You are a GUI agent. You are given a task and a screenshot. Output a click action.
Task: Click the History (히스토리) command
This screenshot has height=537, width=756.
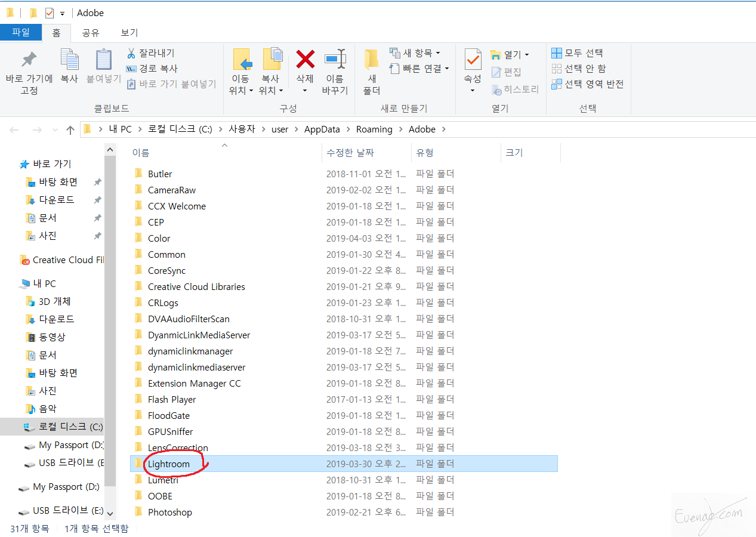point(514,89)
